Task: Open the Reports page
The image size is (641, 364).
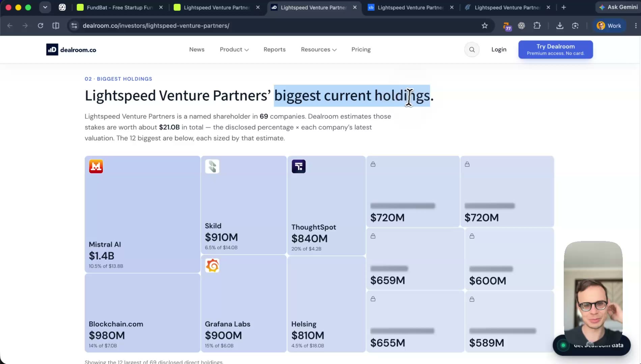Action: (275, 50)
